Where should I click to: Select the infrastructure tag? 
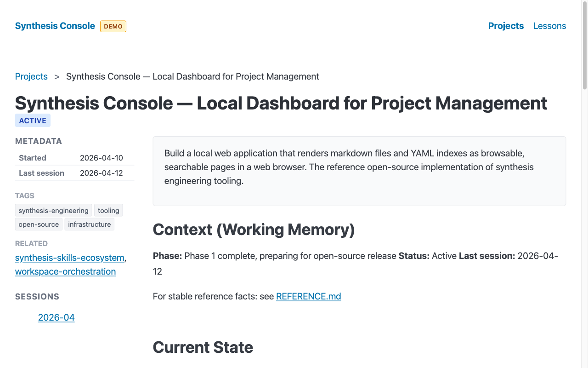pos(89,224)
